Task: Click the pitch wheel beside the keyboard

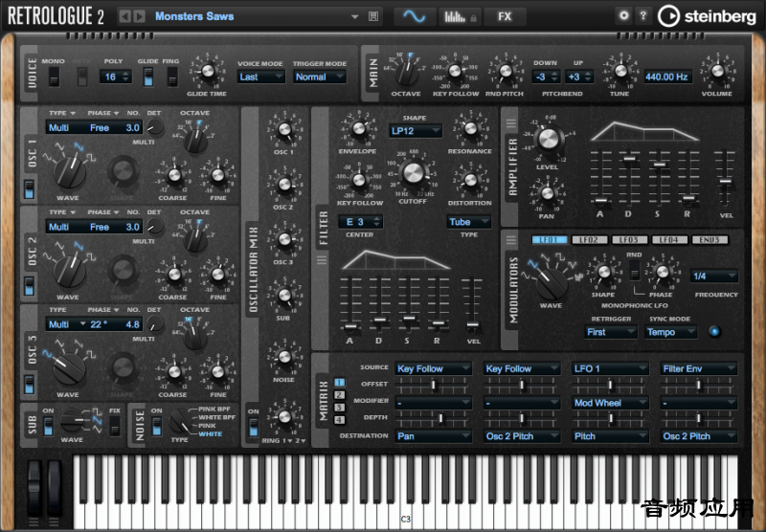Action: [x=34, y=488]
